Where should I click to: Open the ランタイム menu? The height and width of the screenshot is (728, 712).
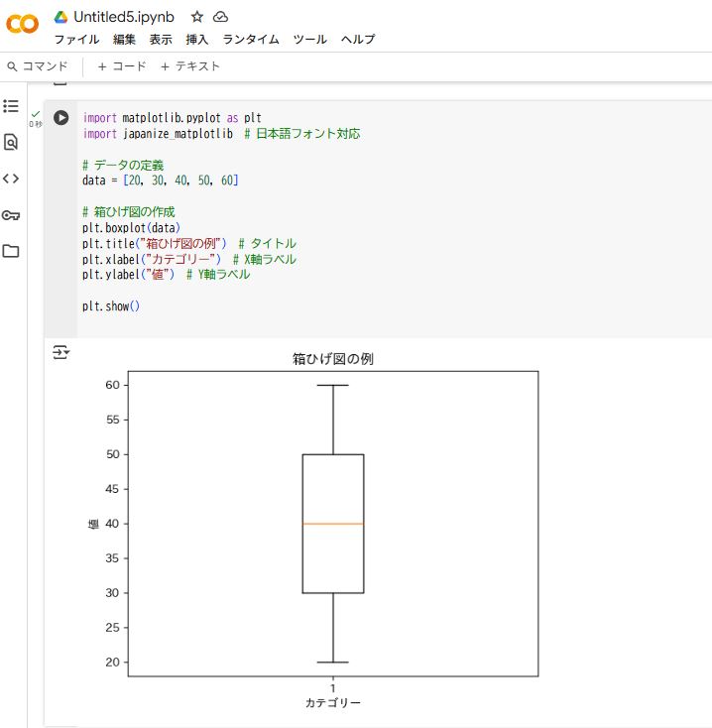point(251,40)
